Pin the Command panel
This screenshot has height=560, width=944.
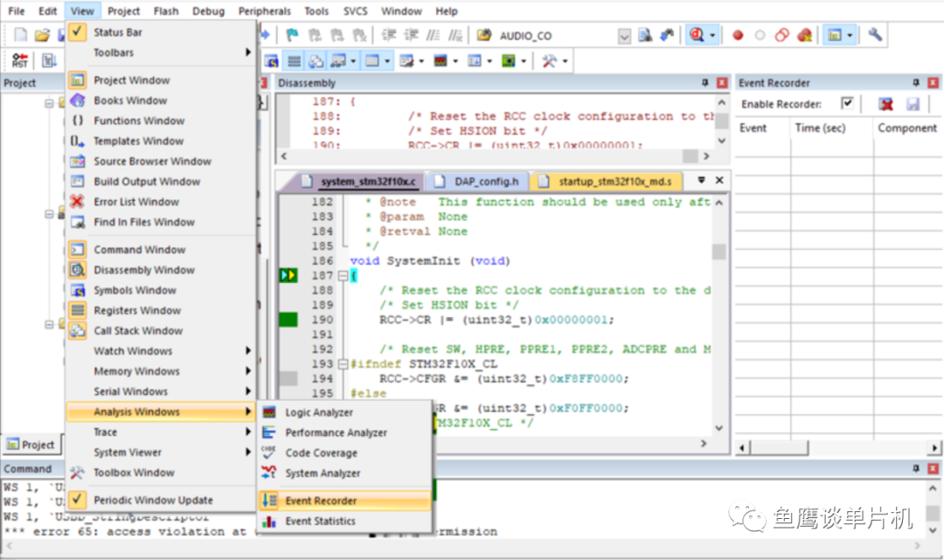pos(916,468)
